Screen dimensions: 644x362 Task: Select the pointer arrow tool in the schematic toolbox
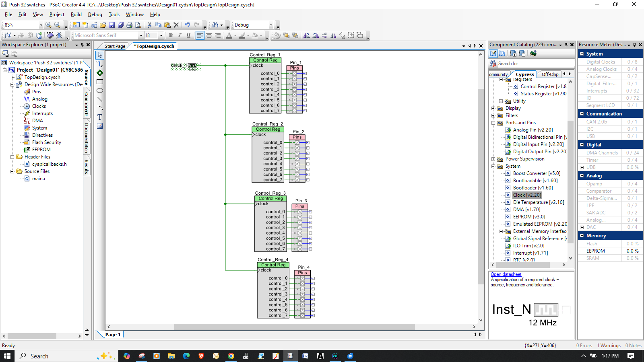pyautogui.click(x=100, y=55)
